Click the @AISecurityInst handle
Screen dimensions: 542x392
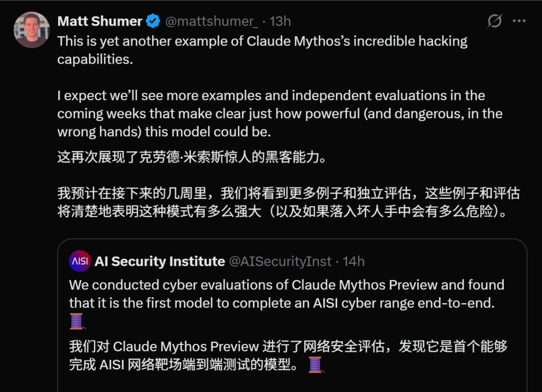pyautogui.click(x=280, y=261)
